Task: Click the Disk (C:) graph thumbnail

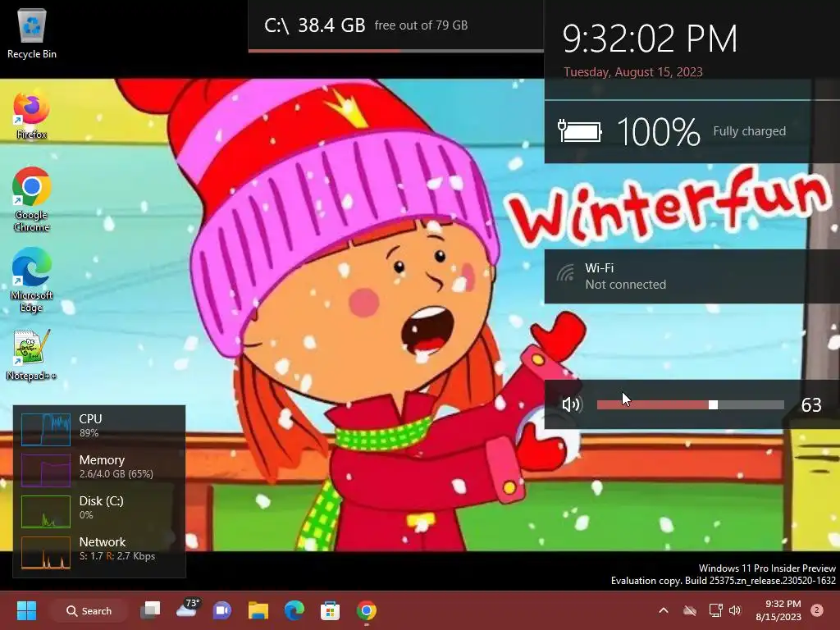Action: pyautogui.click(x=46, y=512)
